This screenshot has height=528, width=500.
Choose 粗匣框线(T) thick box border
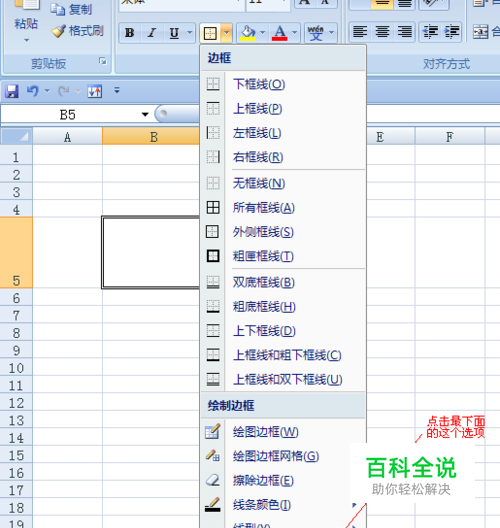283,256
